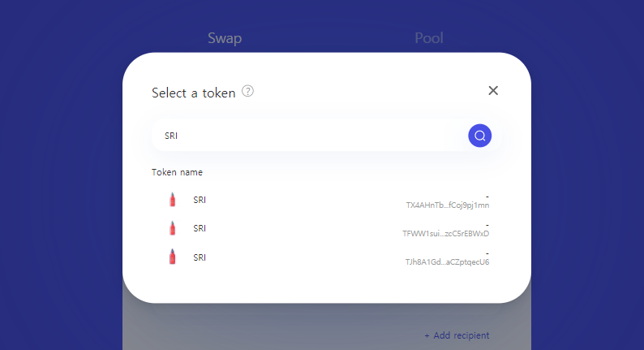Click the second SRI token bottle icon
Viewport: 644px width, 350px height.
(x=172, y=229)
